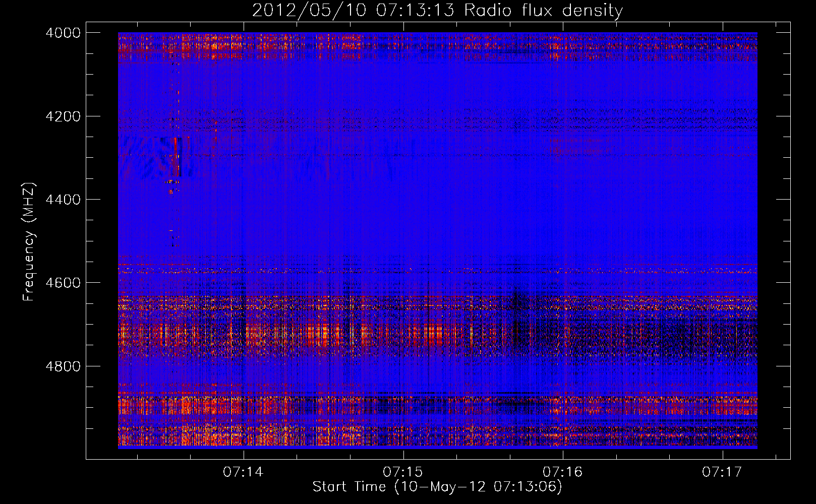Click the time tick label 07:15
This screenshot has height=504, width=816.
(x=403, y=472)
